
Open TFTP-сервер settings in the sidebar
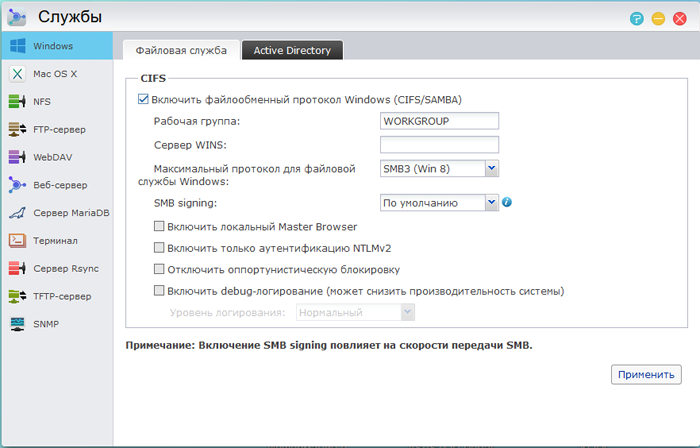[x=57, y=296]
